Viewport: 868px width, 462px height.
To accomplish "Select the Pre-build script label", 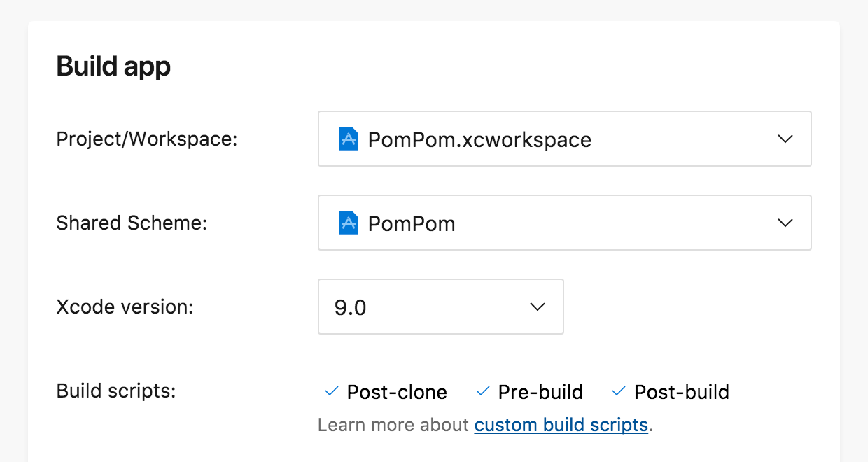I will click(540, 392).
